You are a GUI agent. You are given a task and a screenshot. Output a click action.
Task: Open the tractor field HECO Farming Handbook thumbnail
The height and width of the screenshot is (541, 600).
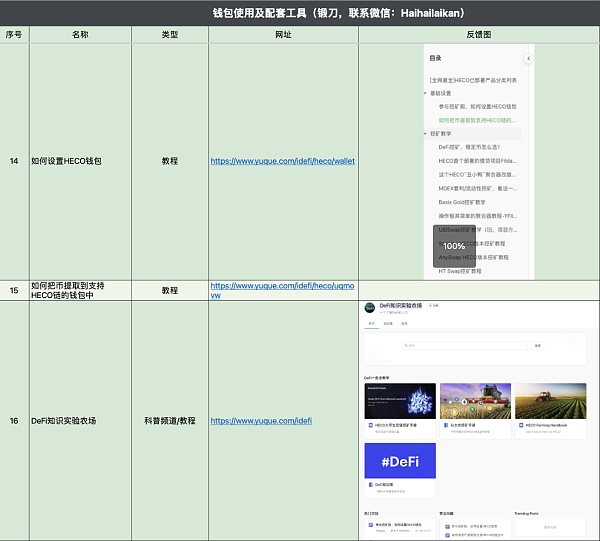coord(550,400)
